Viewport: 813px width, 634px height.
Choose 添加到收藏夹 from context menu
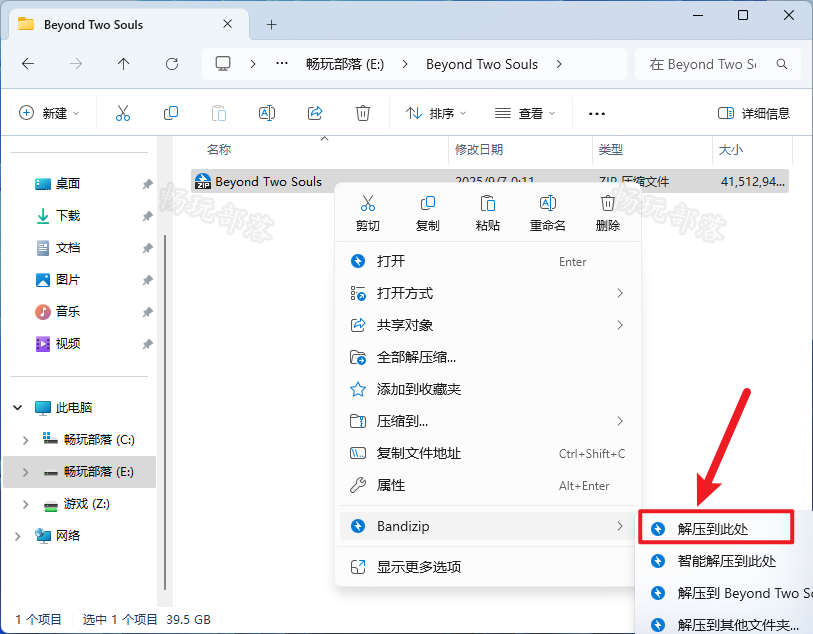coord(488,389)
